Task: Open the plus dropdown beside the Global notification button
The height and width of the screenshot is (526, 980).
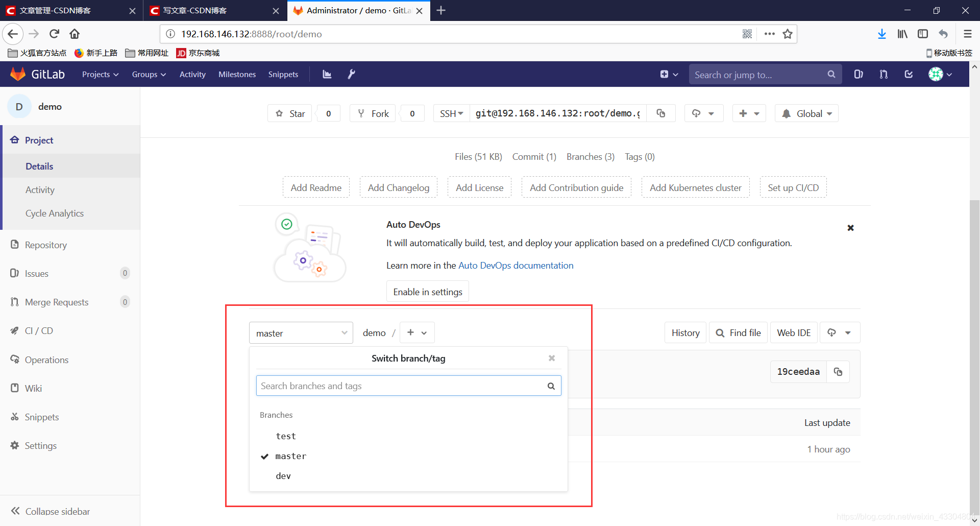Action: tap(749, 113)
